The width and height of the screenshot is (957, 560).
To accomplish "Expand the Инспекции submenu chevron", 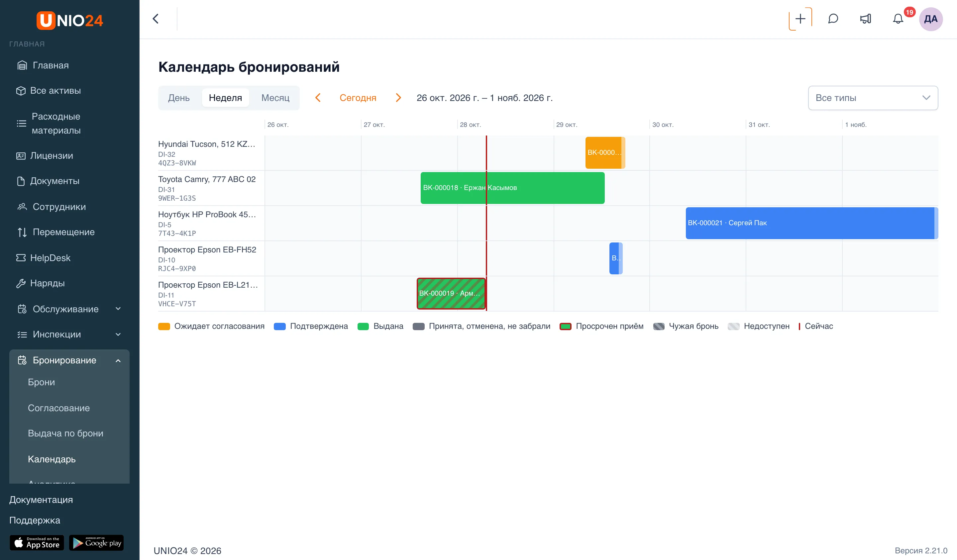I will pos(118,334).
